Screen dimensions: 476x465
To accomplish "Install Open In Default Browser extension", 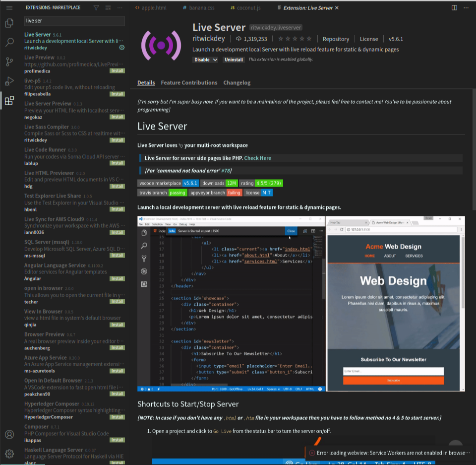I will [x=117, y=394].
